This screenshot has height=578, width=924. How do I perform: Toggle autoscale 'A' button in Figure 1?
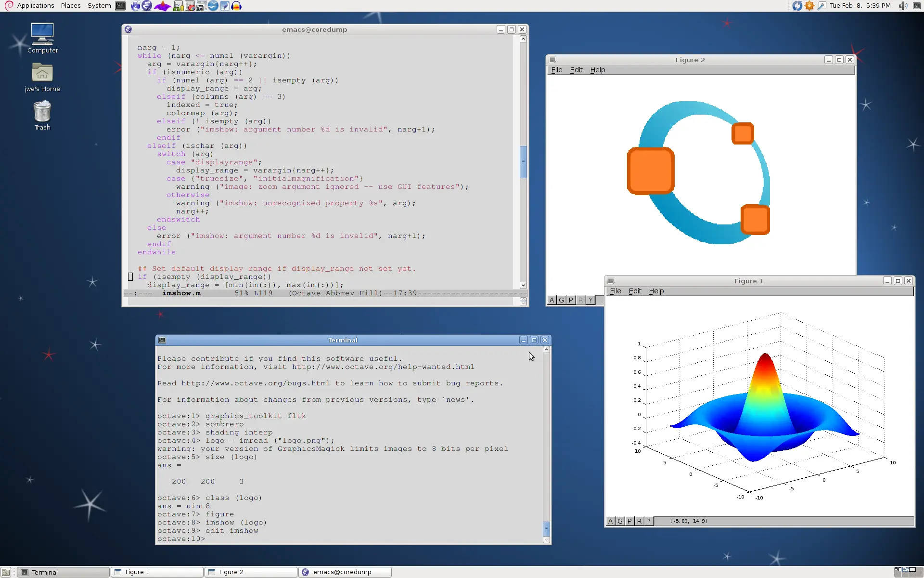(610, 521)
